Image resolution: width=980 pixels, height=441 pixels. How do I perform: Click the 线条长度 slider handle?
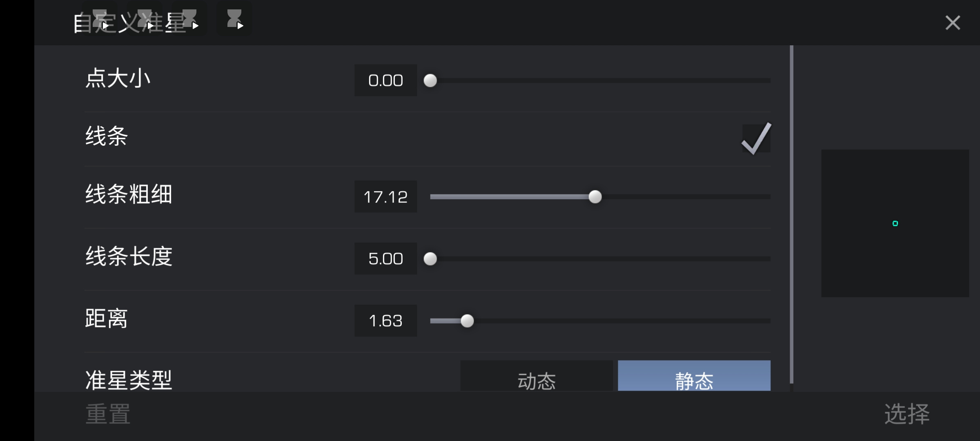click(430, 259)
